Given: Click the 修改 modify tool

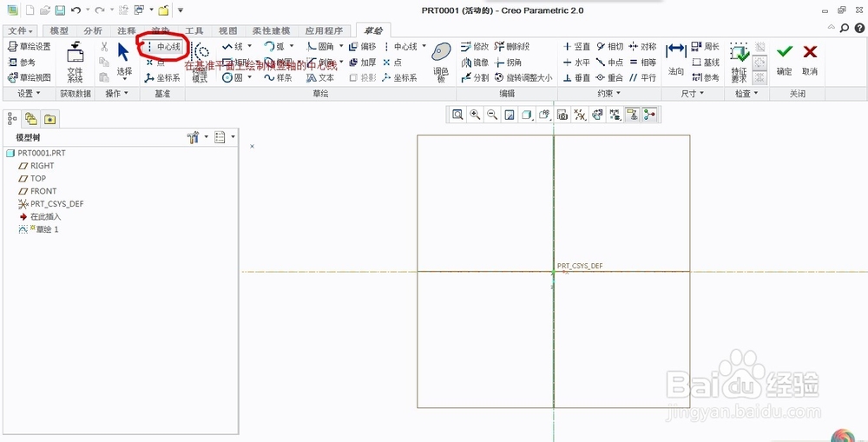Looking at the screenshot, I should (475, 47).
